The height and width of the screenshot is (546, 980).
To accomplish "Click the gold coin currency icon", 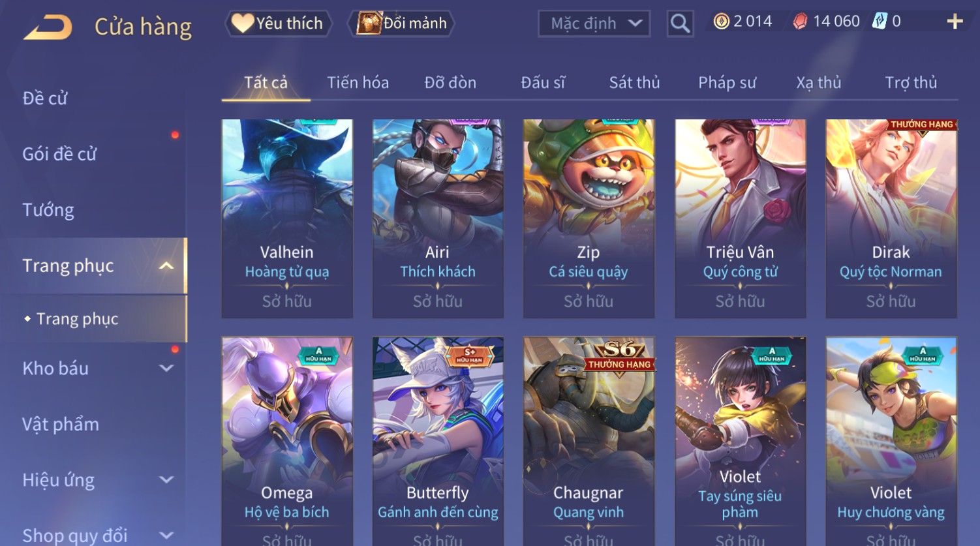I will (721, 22).
